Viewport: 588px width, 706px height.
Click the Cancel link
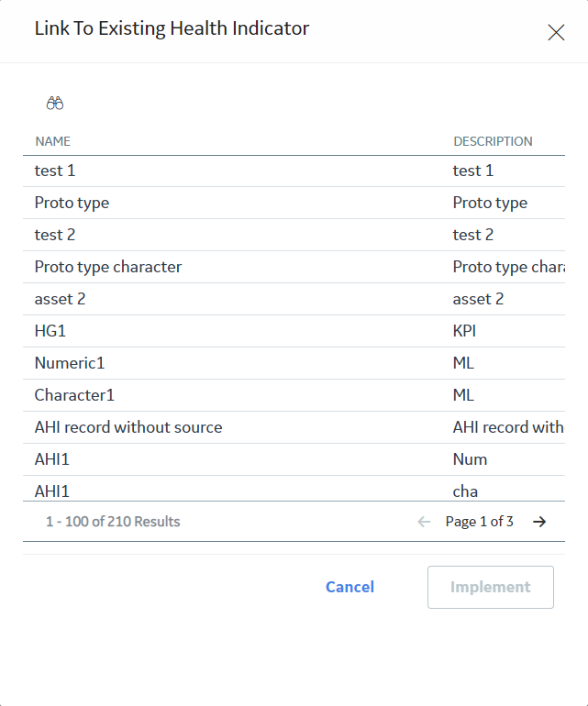[349, 587]
